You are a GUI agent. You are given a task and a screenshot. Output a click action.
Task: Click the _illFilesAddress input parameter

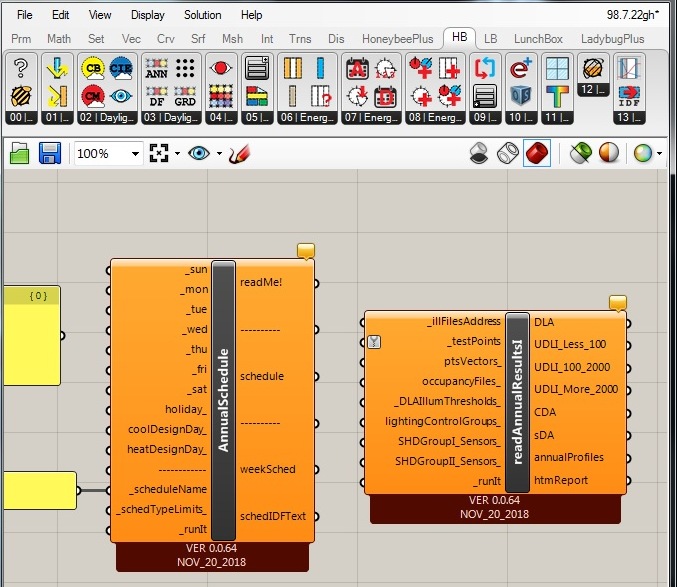[464, 321]
